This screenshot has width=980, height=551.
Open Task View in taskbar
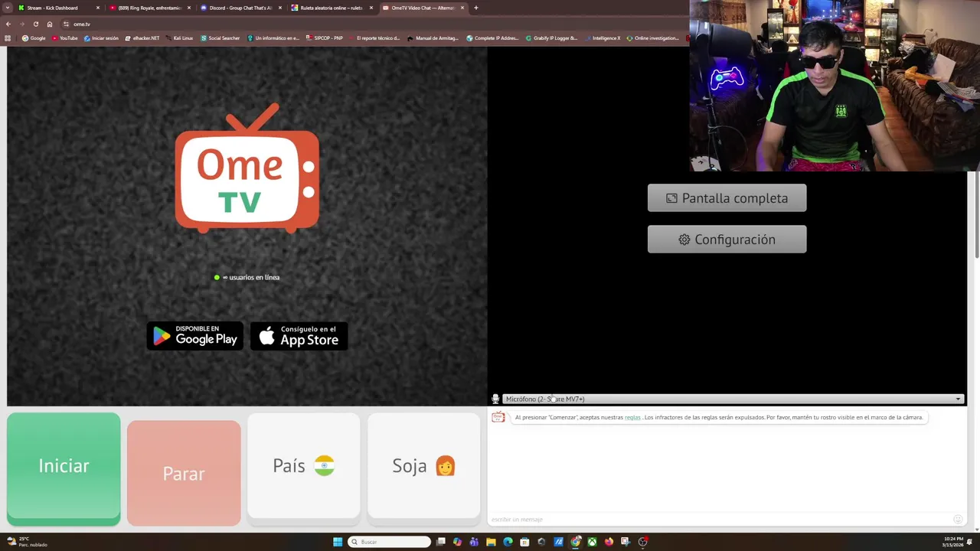point(441,542)
